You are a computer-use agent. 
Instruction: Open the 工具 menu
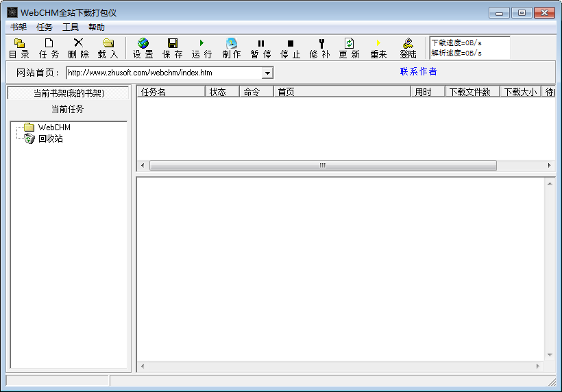pyautogui.click(x=71, y=27)
